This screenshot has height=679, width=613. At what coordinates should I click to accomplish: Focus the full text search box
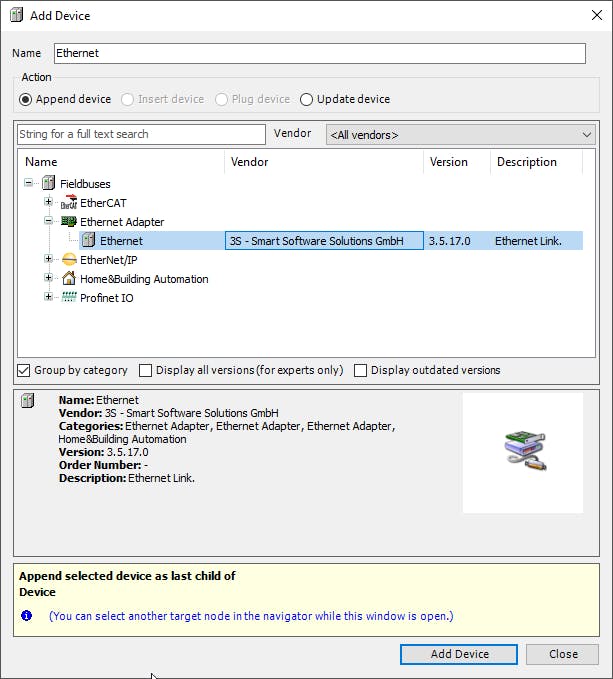coord(142,134)
